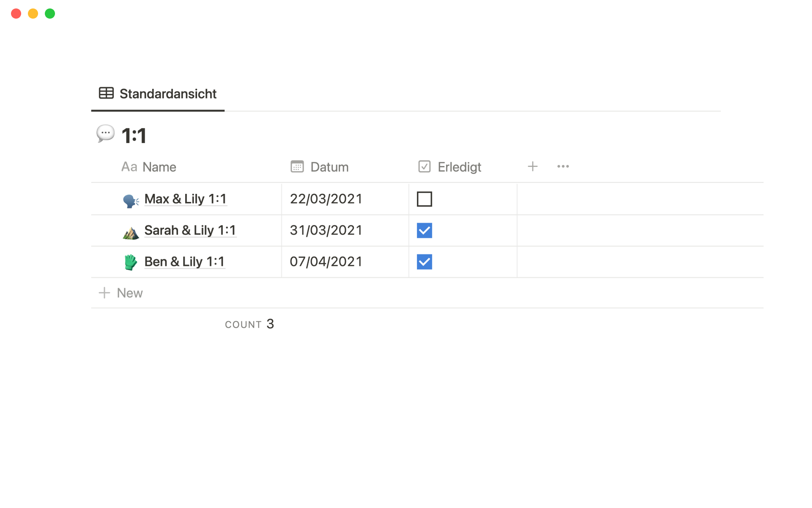Image resolution: width=812 pixels, height=508 pixels.
Task: Open the COUNT calculation dropdown
Action: click(x=250, y=324)
